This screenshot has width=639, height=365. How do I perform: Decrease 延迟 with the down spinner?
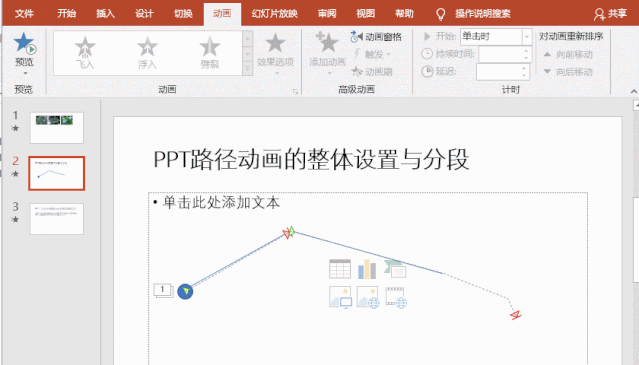click(x=524, y=76)
